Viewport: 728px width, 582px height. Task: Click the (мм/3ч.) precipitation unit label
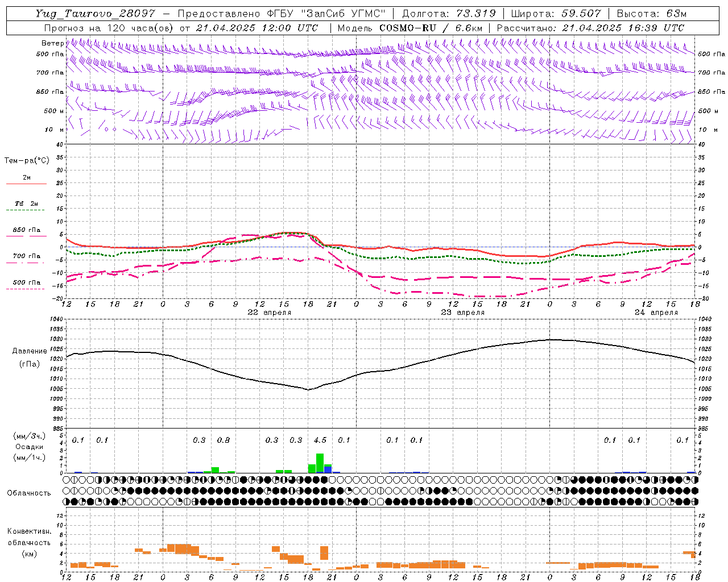point(29,435)
